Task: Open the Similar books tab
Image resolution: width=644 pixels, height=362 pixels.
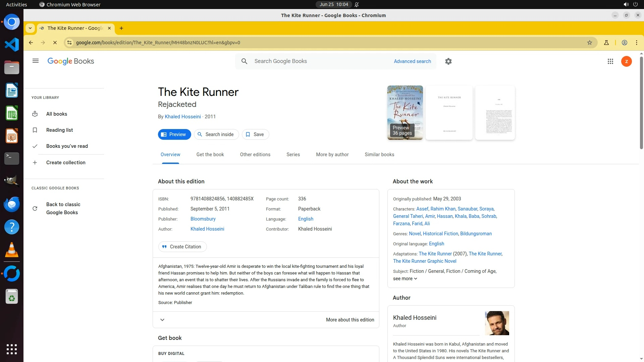Action: click(379, 155)
